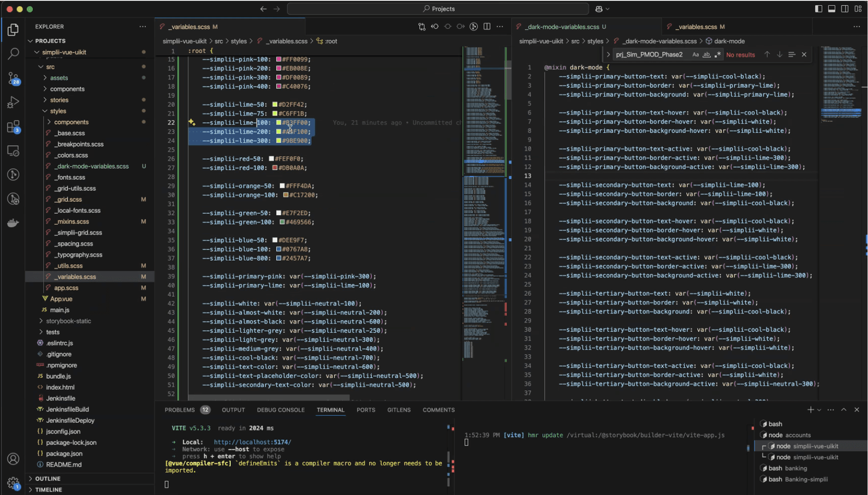Open the DEBUG CONSOLE panel tab
The image size is (868, 495).
(281, 410)
